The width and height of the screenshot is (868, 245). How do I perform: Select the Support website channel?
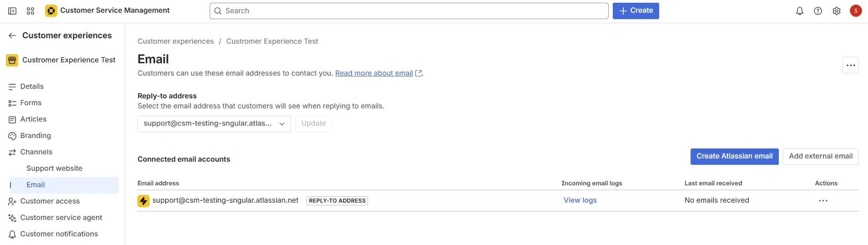pos(54,168)
